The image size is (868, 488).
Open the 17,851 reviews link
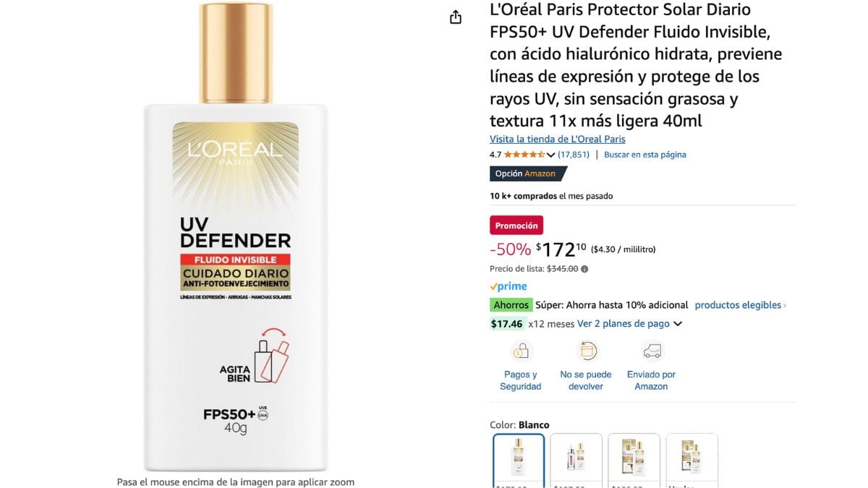coord(574,155)
